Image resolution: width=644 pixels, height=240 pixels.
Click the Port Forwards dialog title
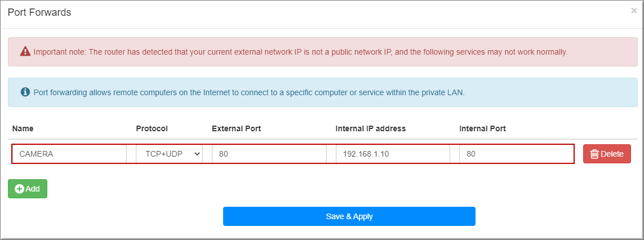[39, 12]
